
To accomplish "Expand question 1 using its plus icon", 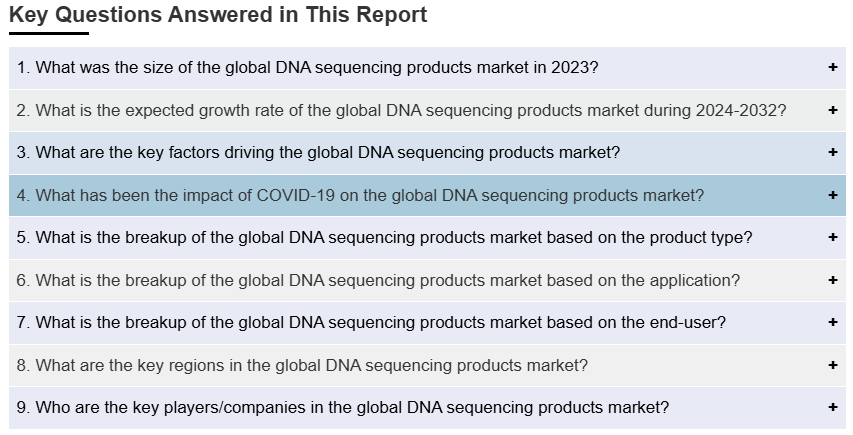I will (832, 67).
